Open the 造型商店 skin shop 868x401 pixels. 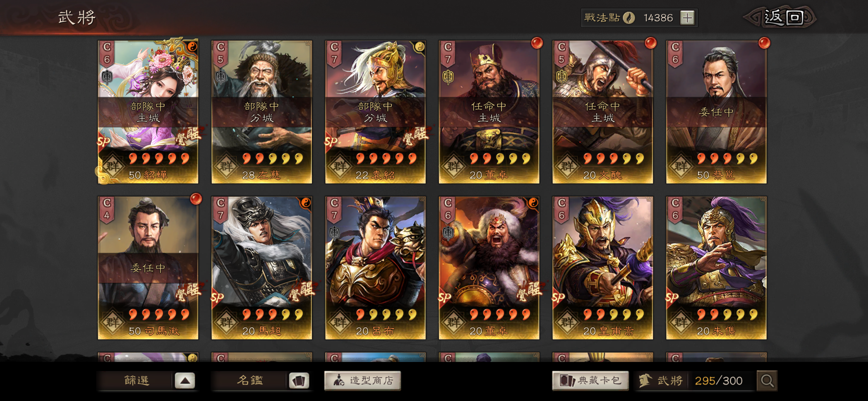(362, 381)
